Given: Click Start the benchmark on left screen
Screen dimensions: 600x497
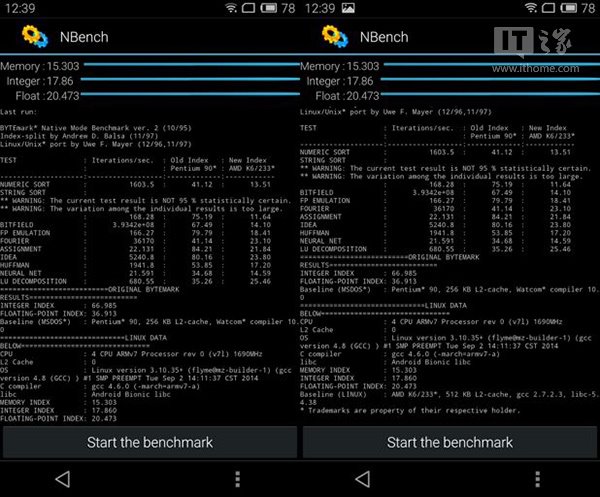Looking at the screenshot, I should tap(150, 442).
